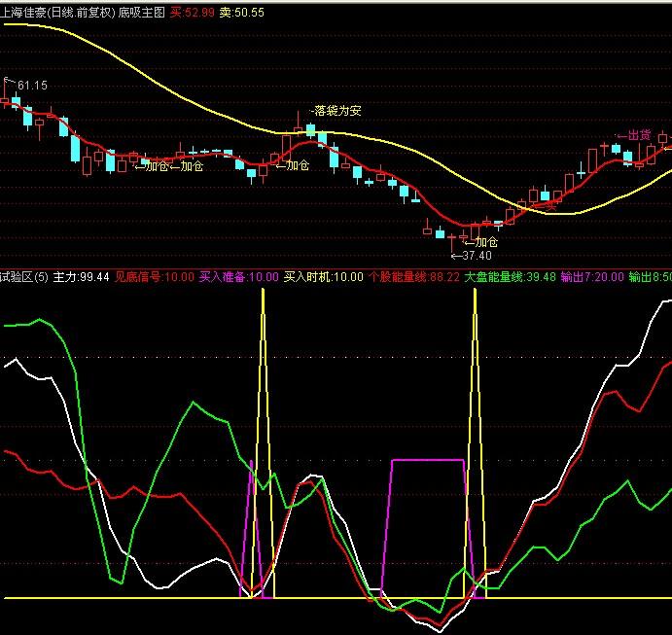Click the 加仓 label beside the 37.40 low
Screen dimensions: 672x635
(486, 242)
